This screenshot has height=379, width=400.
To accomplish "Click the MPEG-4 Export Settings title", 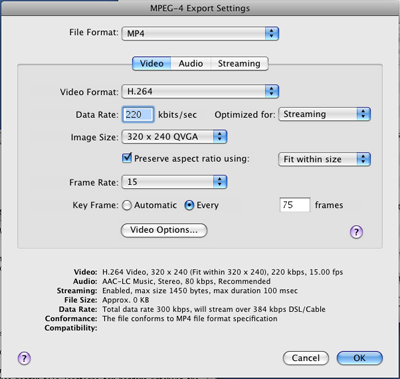I will pyautogui.click(x=200, y=8).
